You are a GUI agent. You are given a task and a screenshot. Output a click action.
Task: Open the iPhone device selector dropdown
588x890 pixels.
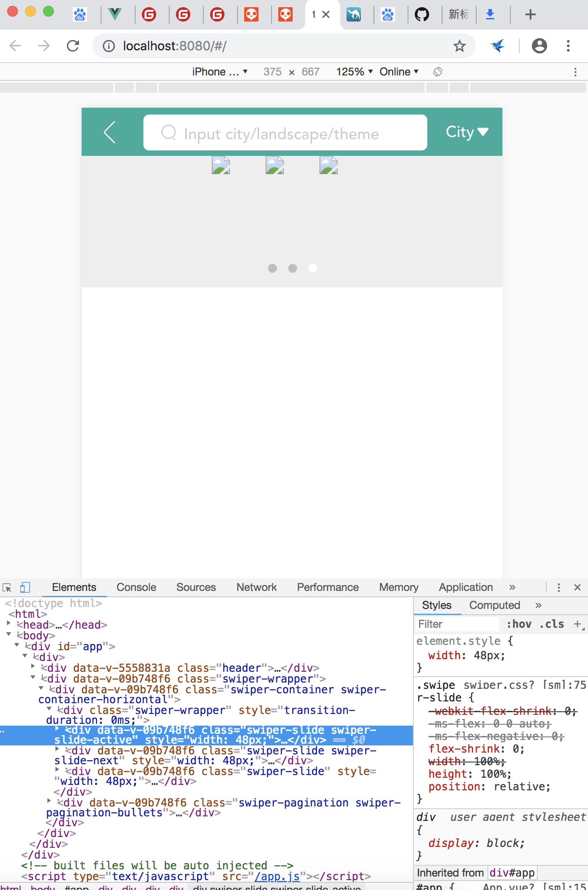(x=220, y=72)
